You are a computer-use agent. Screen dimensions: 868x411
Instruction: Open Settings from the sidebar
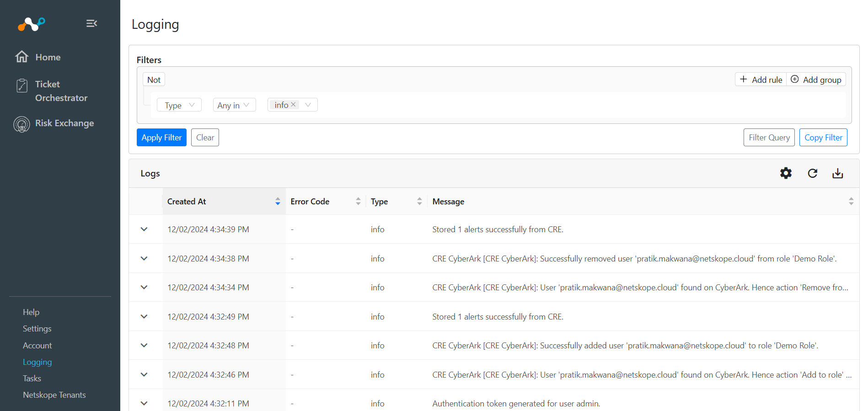(x=37, y=329)
